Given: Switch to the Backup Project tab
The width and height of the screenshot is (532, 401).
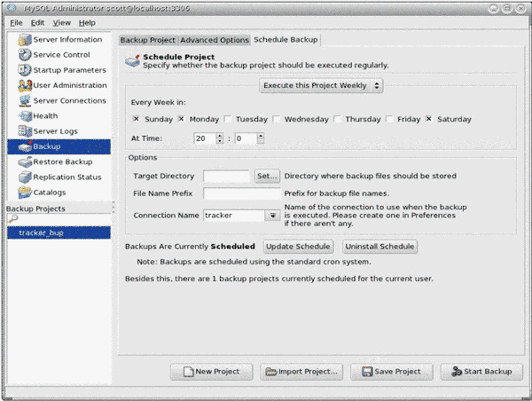Looking at the screenshot, I should [148, 40].
